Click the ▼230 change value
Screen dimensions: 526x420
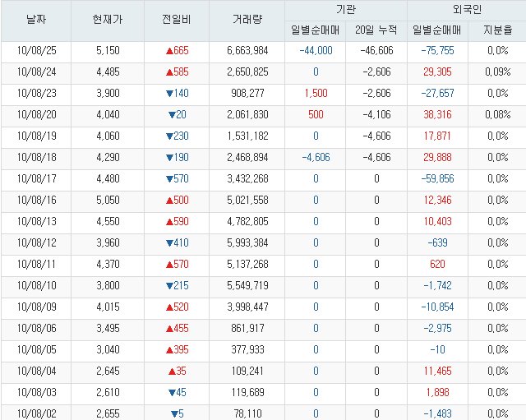click(x=178, y=136)
